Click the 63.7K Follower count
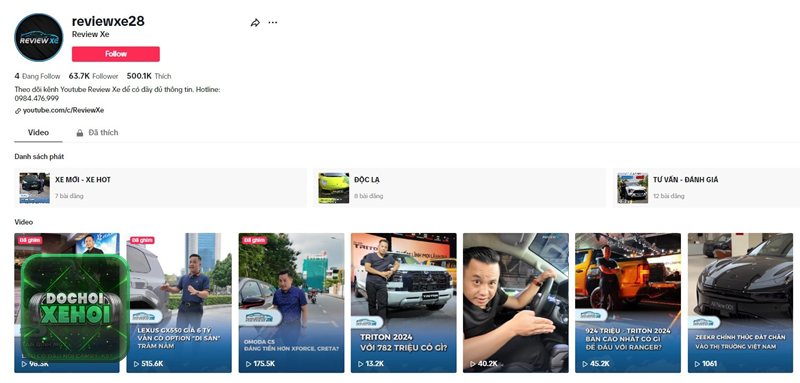 coord(93,76)
